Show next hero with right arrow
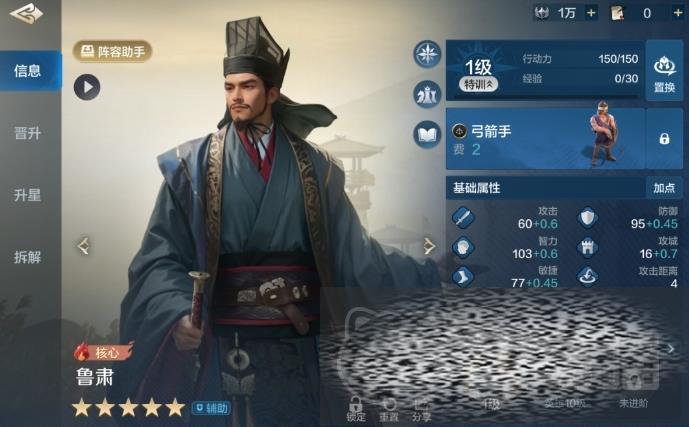689x427 pixels. coord(429,246)
